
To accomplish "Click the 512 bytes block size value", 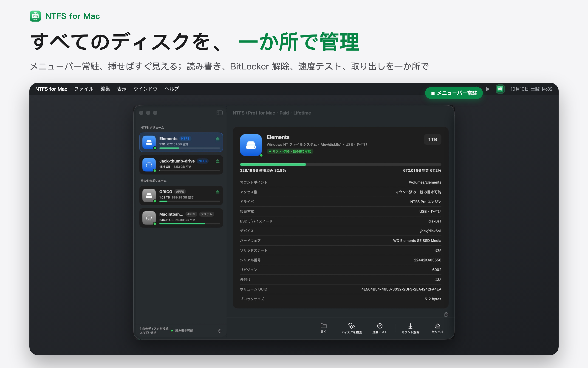I will 433,299.
